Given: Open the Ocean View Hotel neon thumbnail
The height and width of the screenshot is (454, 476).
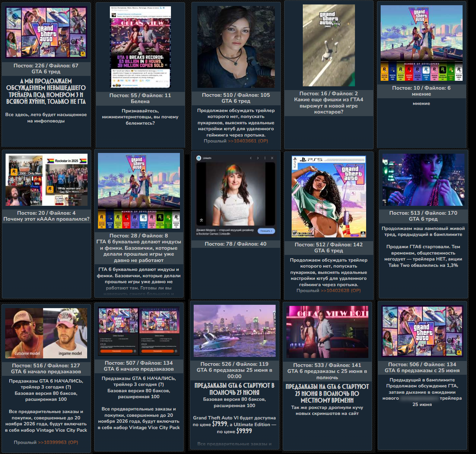Looking at the screenshot, I should pos(327,332).
